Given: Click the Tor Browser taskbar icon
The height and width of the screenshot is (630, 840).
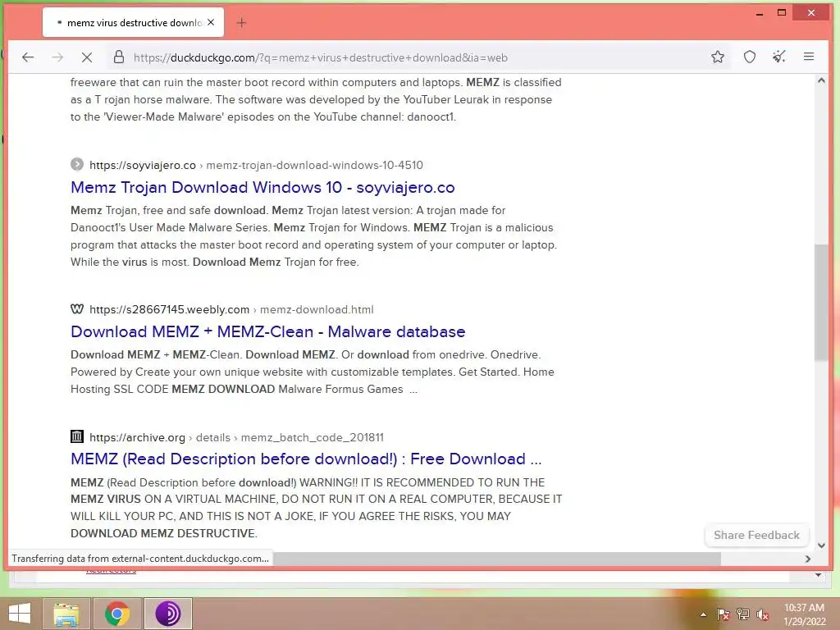Looking at the screenshot, I should click(x=167, y=614).
